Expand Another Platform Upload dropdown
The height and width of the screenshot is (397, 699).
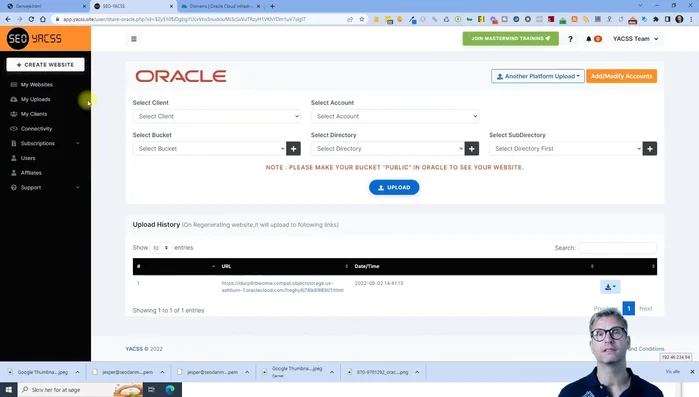click(538, 76)
